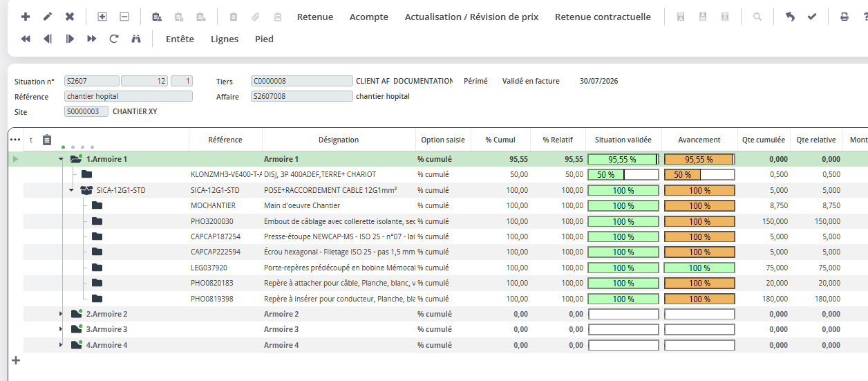Click the print icon
The width and height of the screenshot is (868, 381).
845,17
